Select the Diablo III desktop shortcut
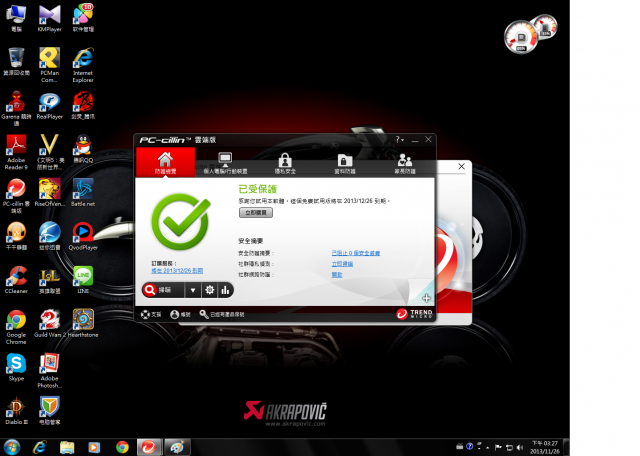This screenshot has width=640, height=456. pyautogui.click(x=16, y=411)
